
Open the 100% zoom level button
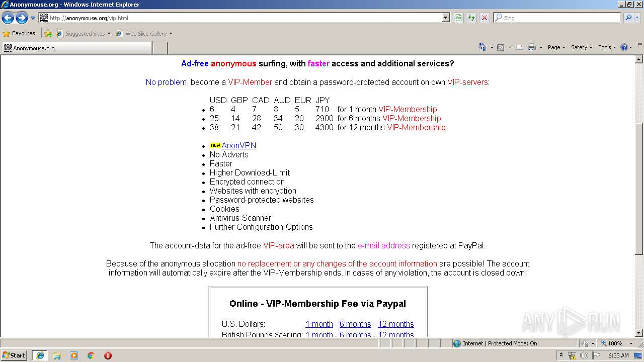(612, 343)
